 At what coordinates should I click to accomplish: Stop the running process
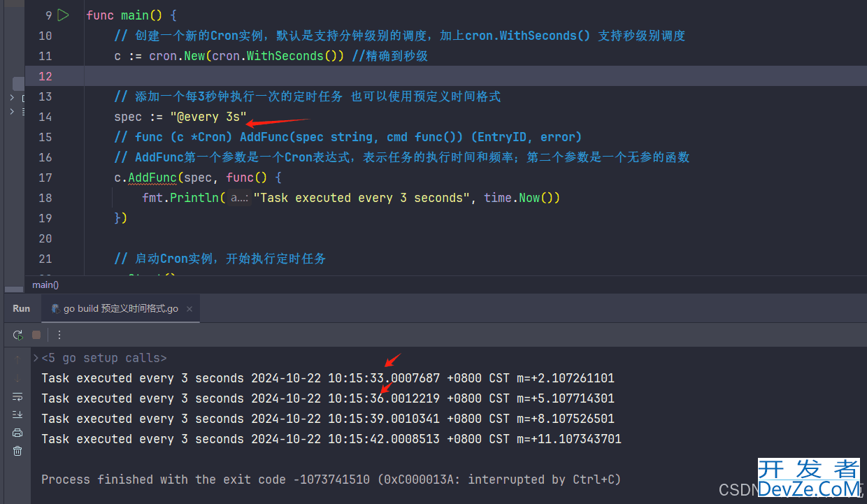coord(36,335)
